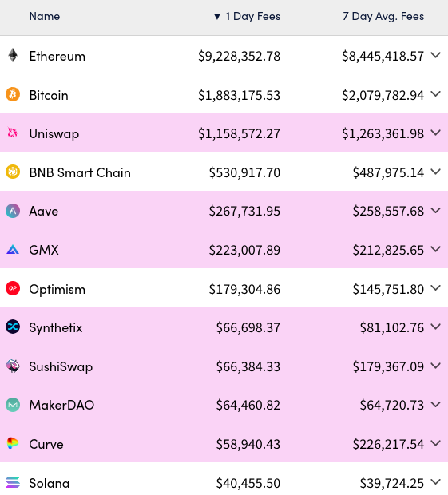Click the striped Solana logo icon
Screen dimensions: 448x495
click(x=13, y=482)
